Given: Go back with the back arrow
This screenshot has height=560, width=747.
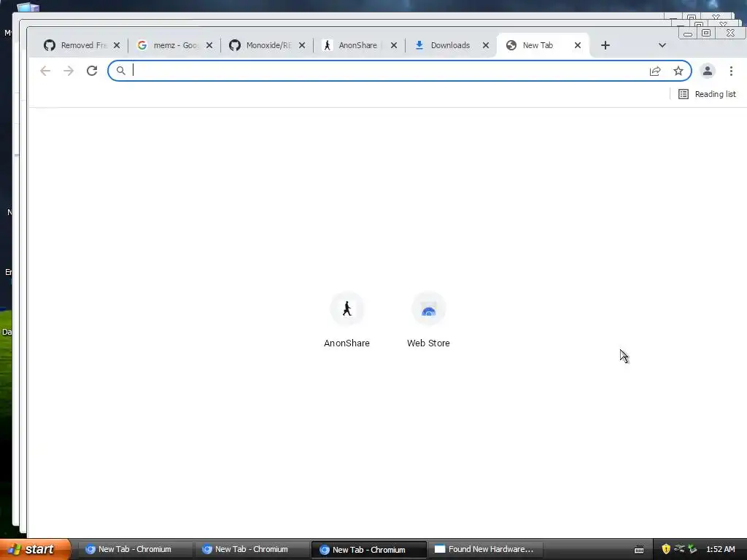Looking at the screenshot, I should pos(45,71).
